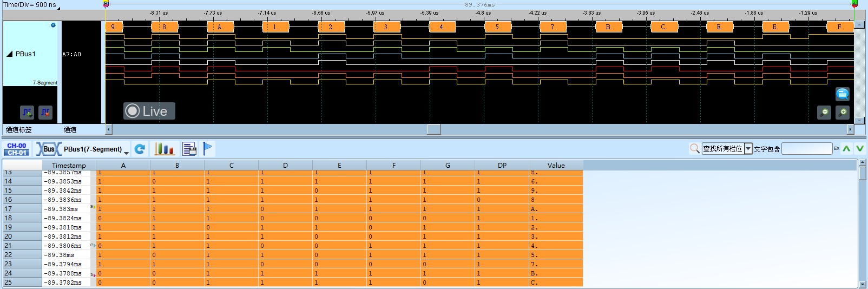Screen dimensions: 868x289
Task: Start Live capture mode
Action: [x=149, y=111]
